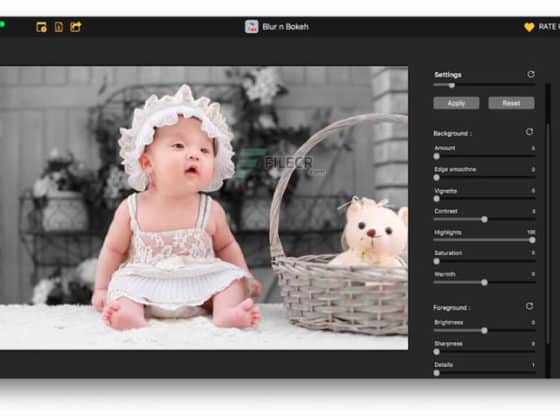Click the Vignette slider handle

(x=436, y=199)
